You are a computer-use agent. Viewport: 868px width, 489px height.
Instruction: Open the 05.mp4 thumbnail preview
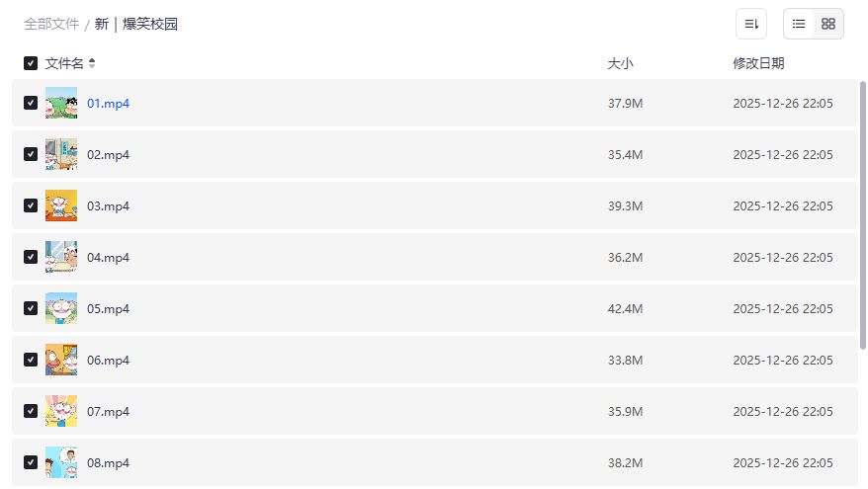(61, 308)
